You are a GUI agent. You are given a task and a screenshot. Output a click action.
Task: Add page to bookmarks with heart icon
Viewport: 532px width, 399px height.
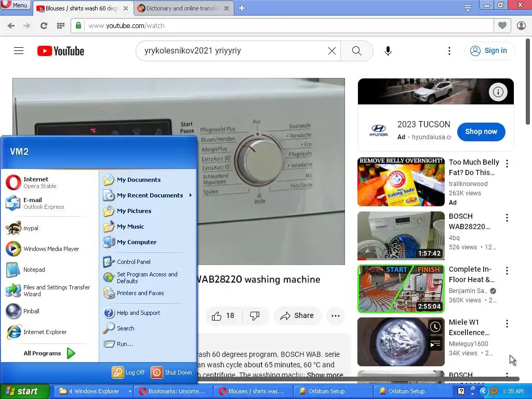tap(502, 26)
